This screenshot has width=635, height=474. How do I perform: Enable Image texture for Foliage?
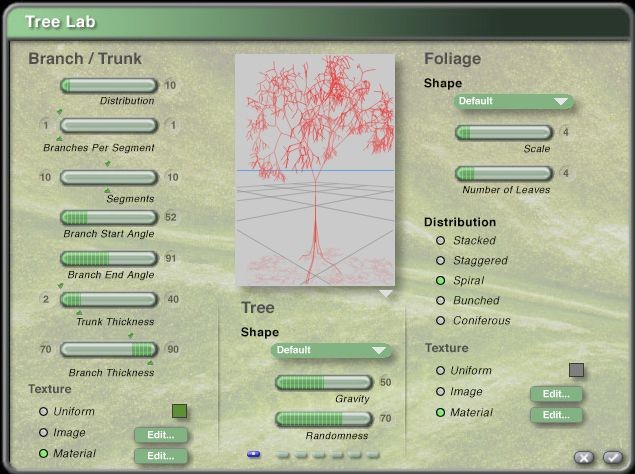click(441, 392)
